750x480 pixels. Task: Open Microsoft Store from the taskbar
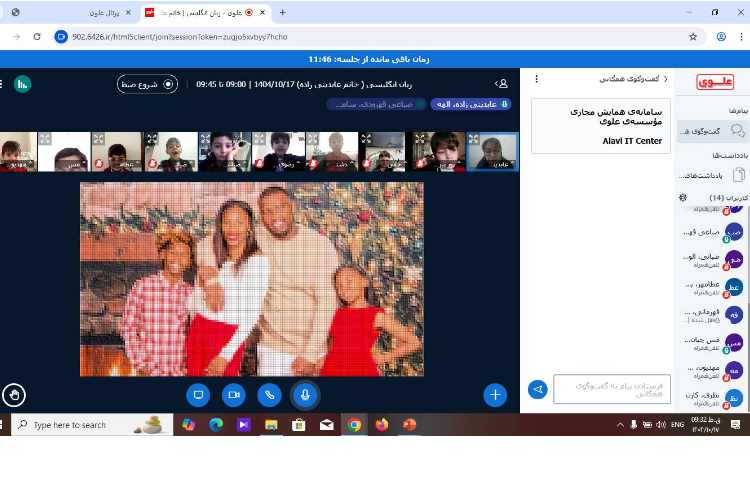coord(299,425)
